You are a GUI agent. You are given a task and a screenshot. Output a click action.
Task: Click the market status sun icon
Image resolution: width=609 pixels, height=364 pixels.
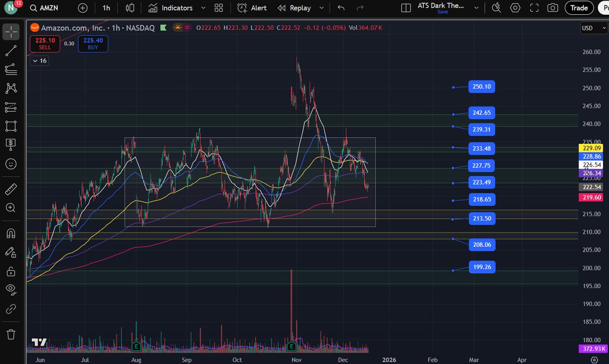(x=178, y=28)
